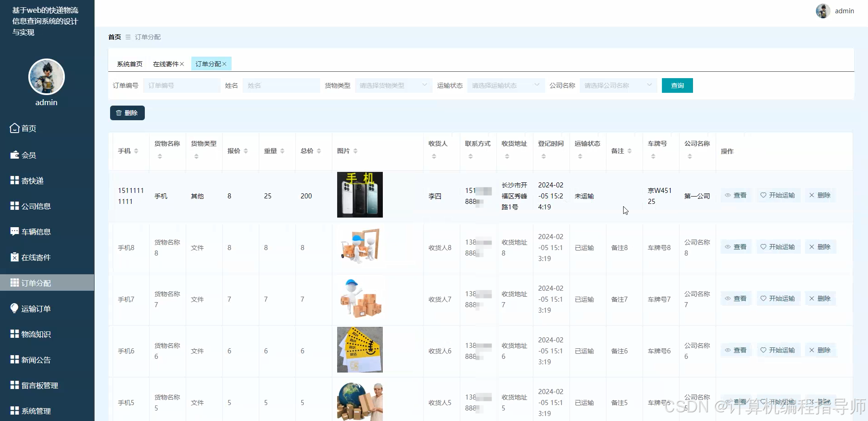Image resolution: width=868 pixels, height=421 pixels.
Task: Click 开始运输 for the 李四 order row
Action: [x=778, y=195]
